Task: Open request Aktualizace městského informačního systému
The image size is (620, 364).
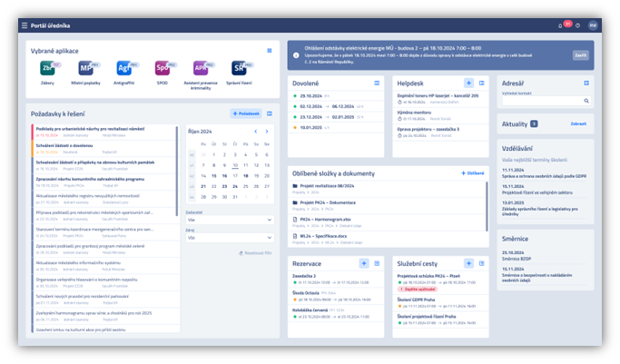Action: tap(105, 266)
